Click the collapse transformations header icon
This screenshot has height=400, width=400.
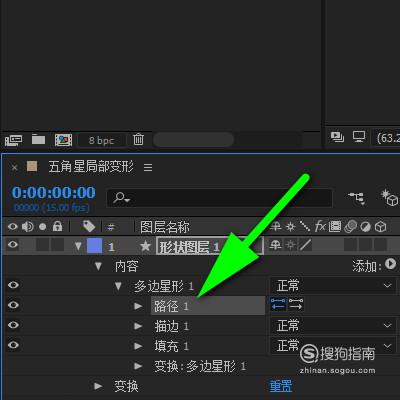pyautogui.click(x=291, y=227)
